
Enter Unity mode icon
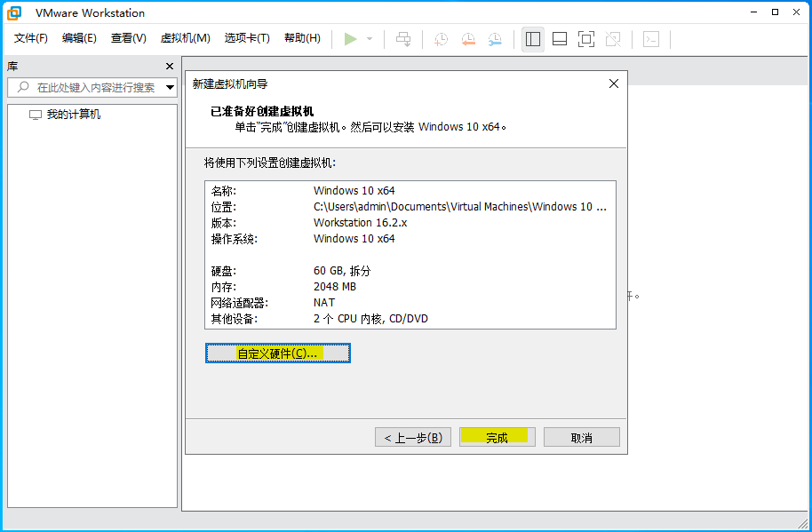coord(613,39)
